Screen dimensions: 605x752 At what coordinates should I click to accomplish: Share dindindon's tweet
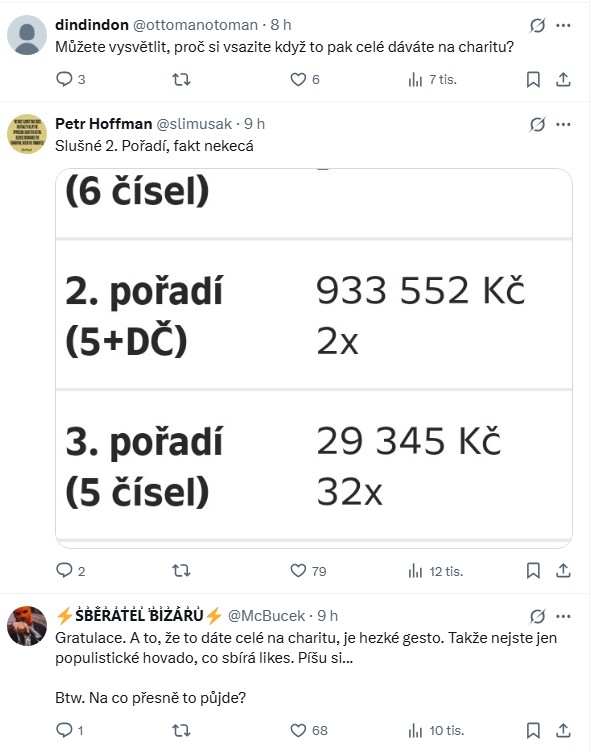coord(563,79)
